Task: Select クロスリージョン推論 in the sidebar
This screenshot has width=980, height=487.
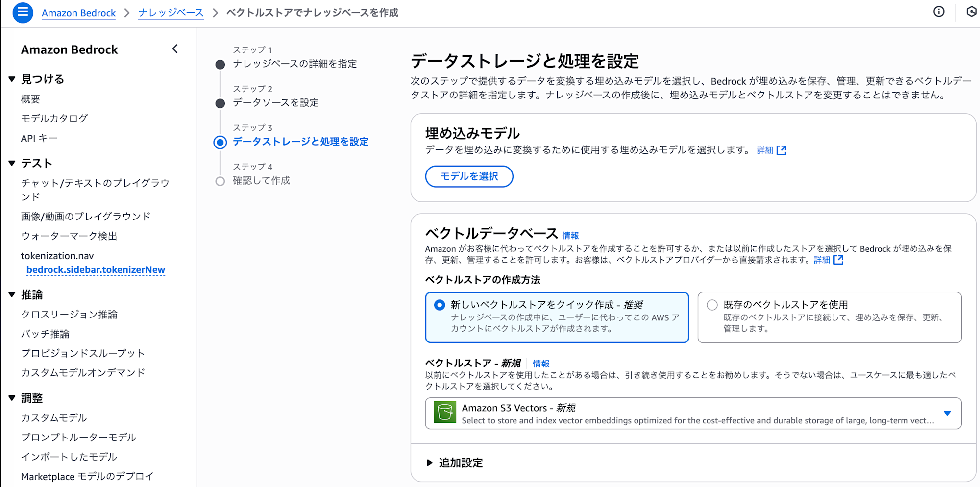Action: click(x=70, y=314)
